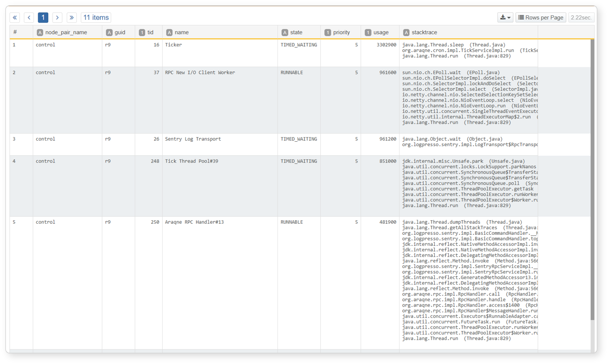Click usage value 961200
The image size is (608, 364).
point(387,139)
